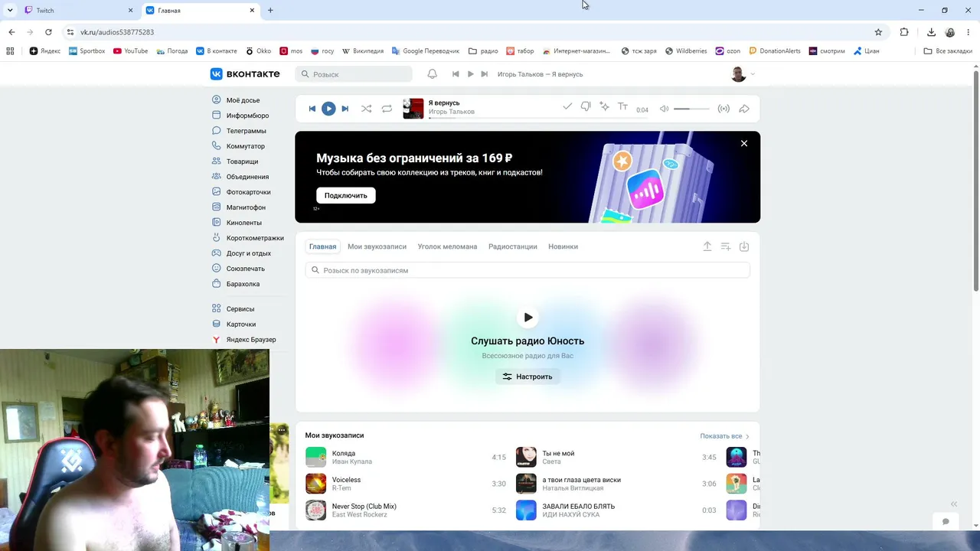Open the notifications bell

(433, 74)
